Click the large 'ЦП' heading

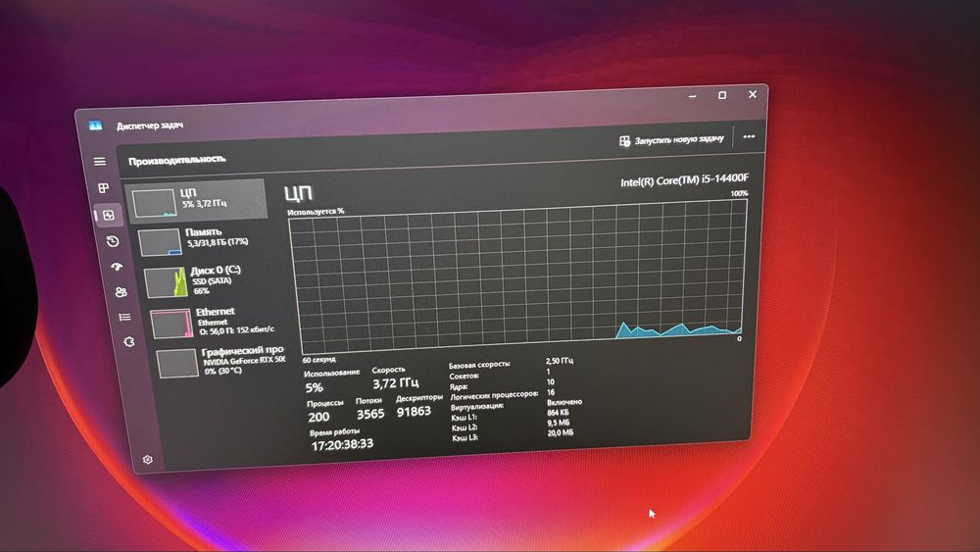point(298,193)
